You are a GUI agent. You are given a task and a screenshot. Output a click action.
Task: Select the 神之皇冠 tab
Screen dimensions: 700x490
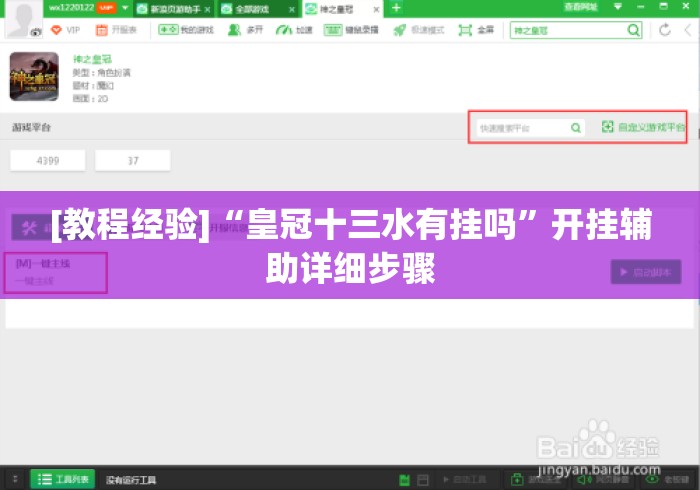click(343, 9)
